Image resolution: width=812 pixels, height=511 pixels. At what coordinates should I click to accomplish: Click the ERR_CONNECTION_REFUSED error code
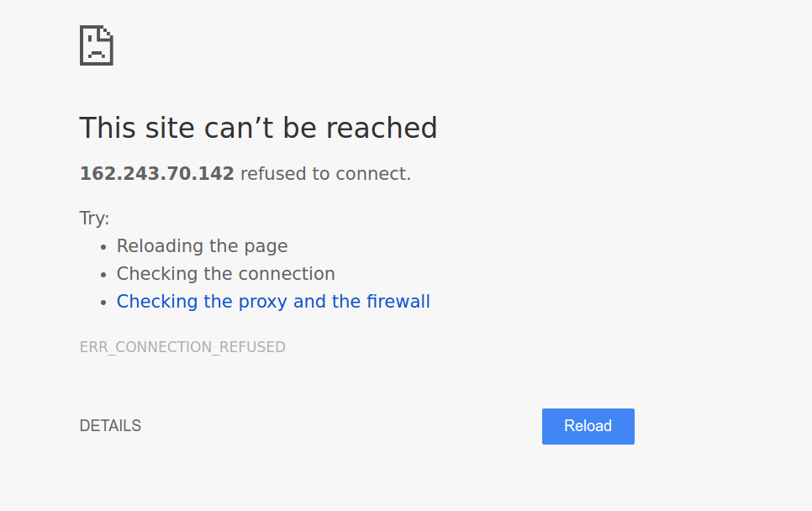tap(182, 347)
